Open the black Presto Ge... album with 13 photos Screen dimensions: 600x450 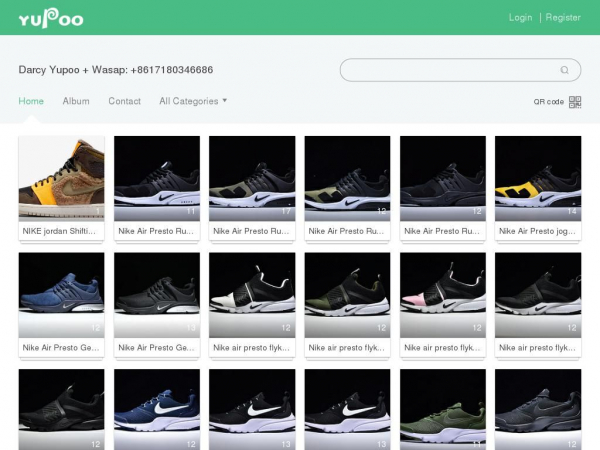click(157, 295)
